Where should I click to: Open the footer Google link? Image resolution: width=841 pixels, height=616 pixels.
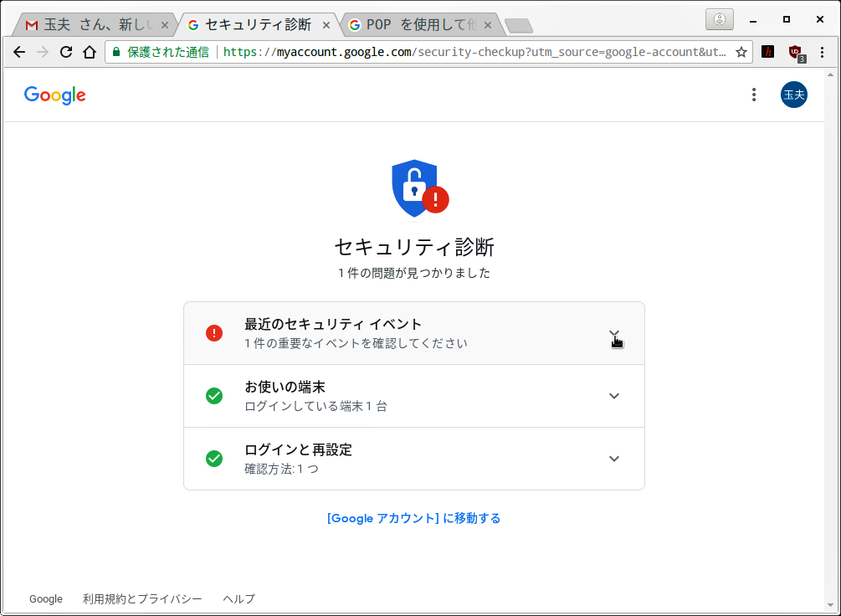click(x=45, y=598)
